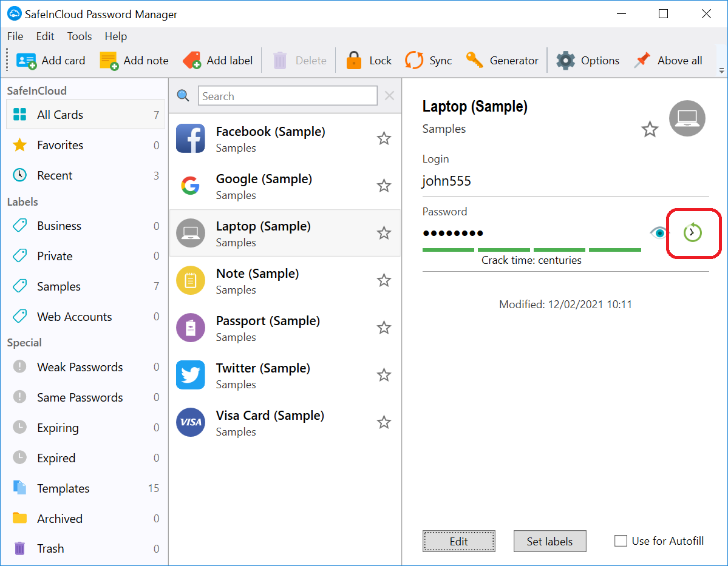This screenshot has height=566, width=728.
Task: Pin window with Above all icon
Action: [x=642, y=60]
